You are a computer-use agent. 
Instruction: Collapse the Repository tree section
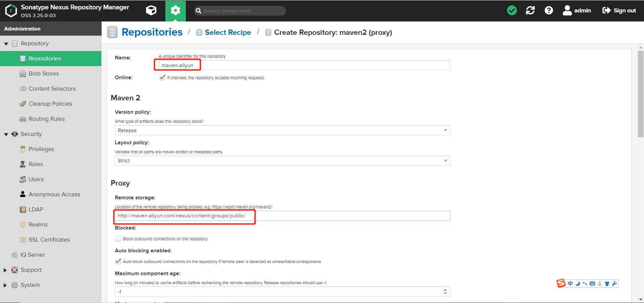coord(6,44)
